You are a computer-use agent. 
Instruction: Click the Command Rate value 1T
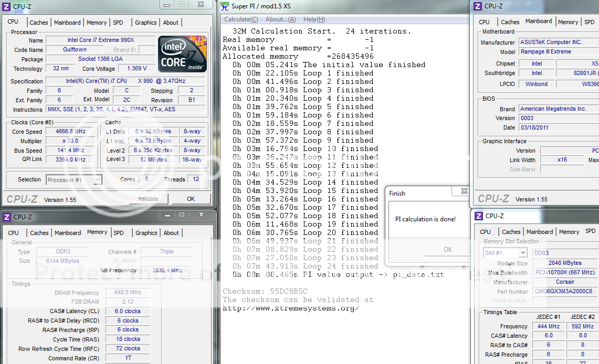(x=128, y=358)
